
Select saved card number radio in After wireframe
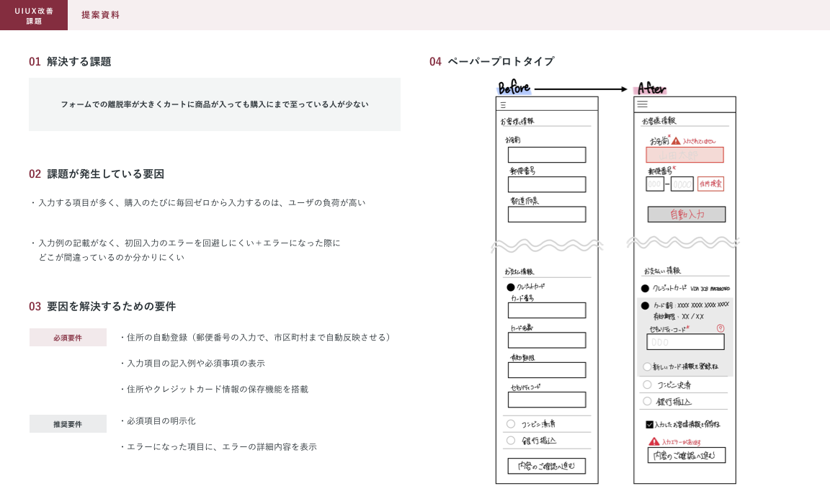click(x=645, y=305)
